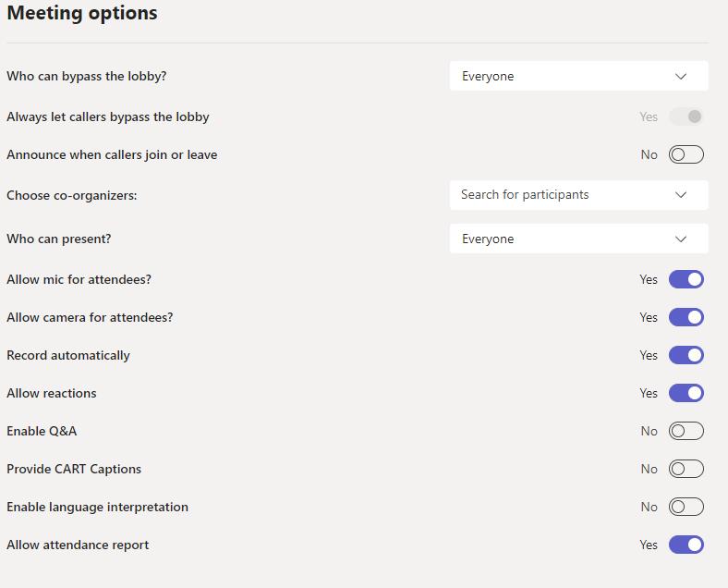The height and width of the screenshot is (588, 728).
Task: Click the 'Enable language interpretation' label text
Action: point(97,507)
